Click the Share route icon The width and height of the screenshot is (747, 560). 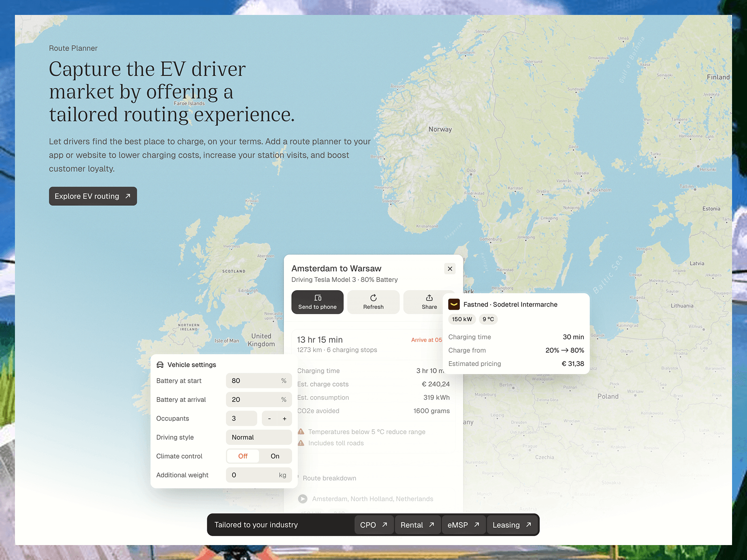click(x=429, y=298)
